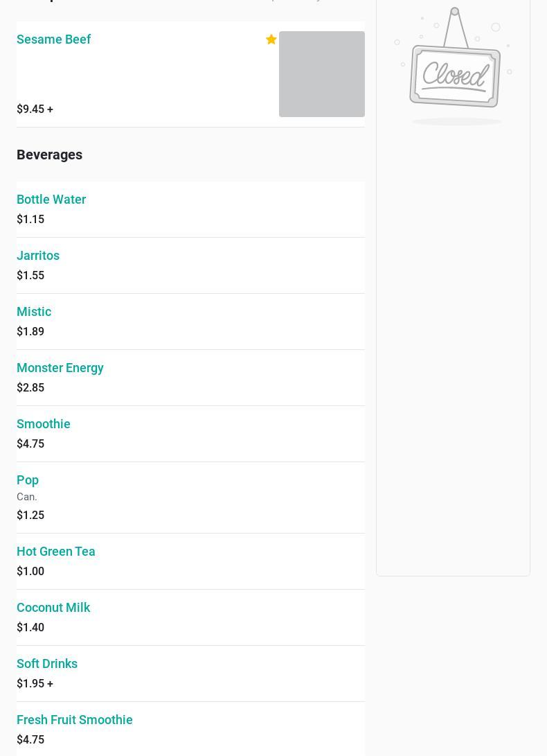Pick the Fresh Fruit Smoothie
This screenshot has width=547, height=756.
[75, 720]
